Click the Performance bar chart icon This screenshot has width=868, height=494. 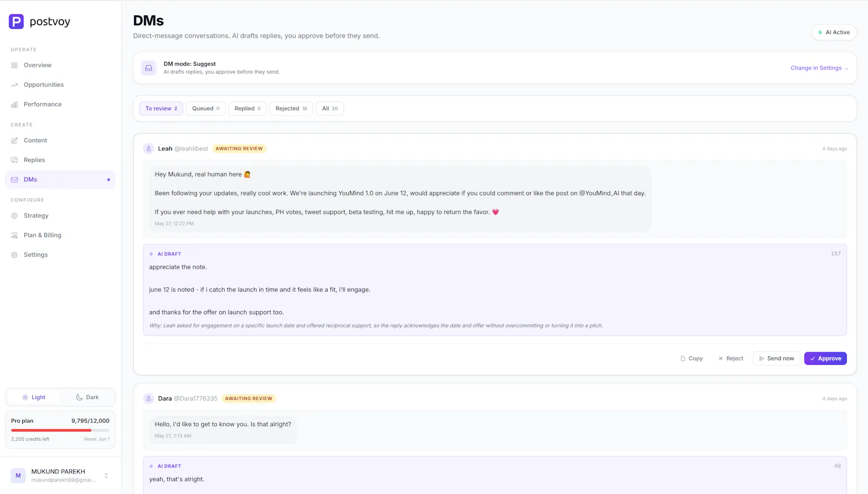pyautogui.click(x=15, y=104)
